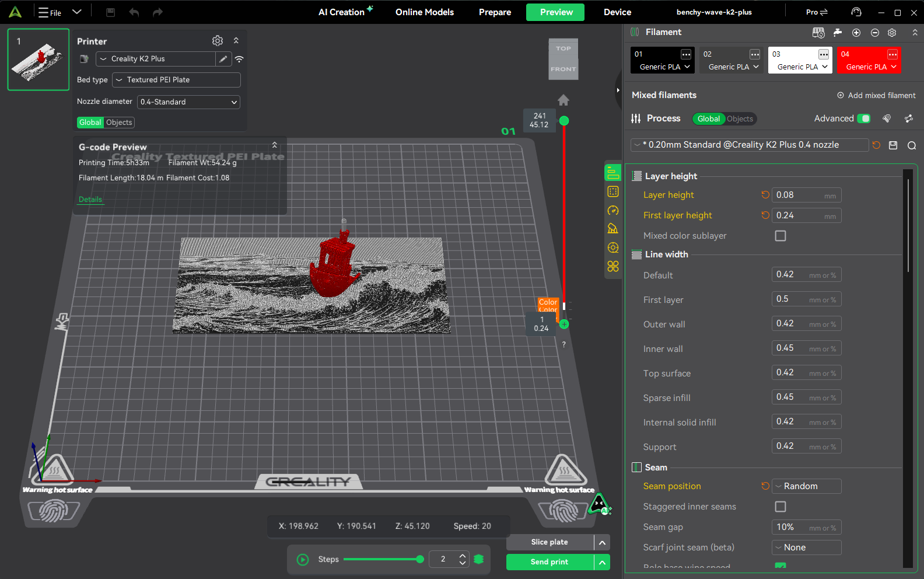Reset the layer height value
Image resolution: width=924 pixels, height=579 pixels.
[765, 195]
